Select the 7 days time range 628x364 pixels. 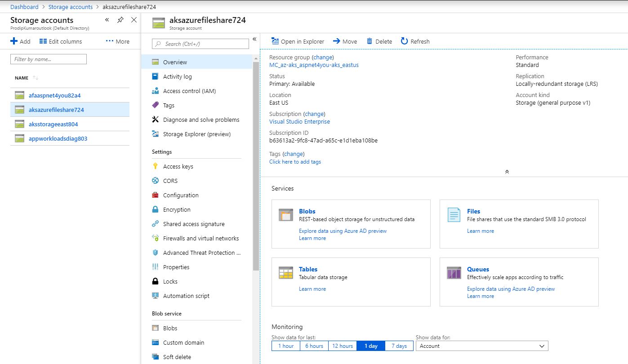click(x=399, y=346)
